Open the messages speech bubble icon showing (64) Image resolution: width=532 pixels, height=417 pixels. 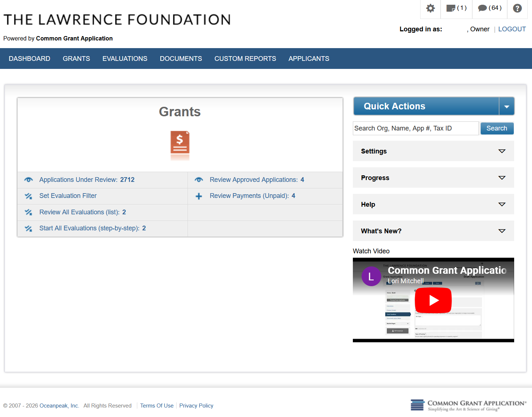[489, 8]
